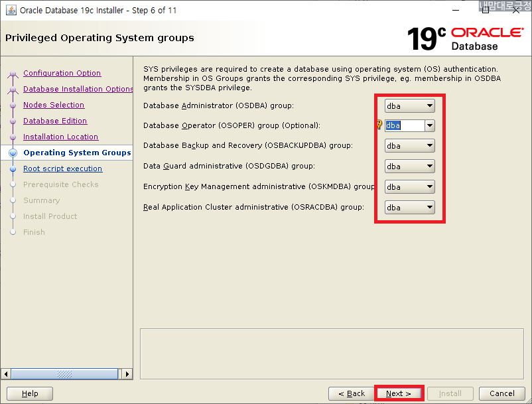Open the OSKMDBA Encryption Key group dropdown
Viewport: 532px width, 404px height.
(x=409, y=187)
